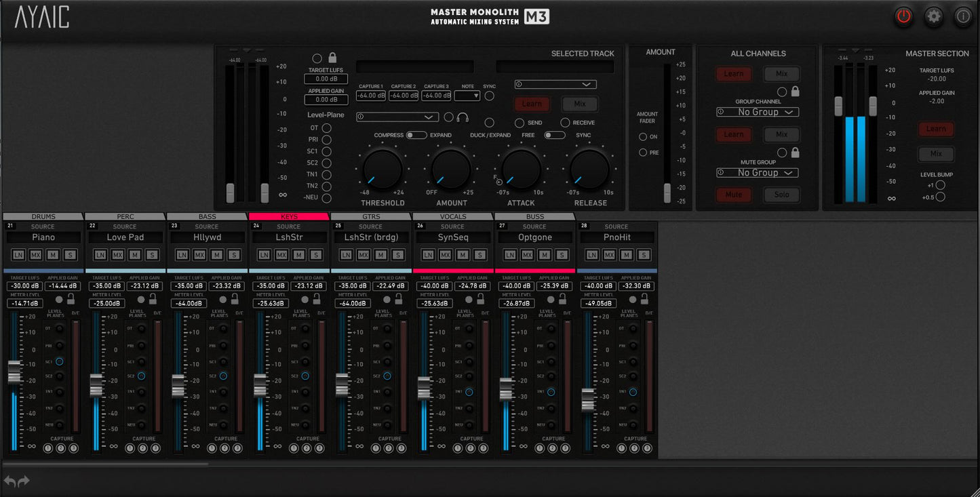Screen dimensions: 980x497
Task: Click the headphone monitoring icon near Level-Plane
Action: tap(463, 117)
